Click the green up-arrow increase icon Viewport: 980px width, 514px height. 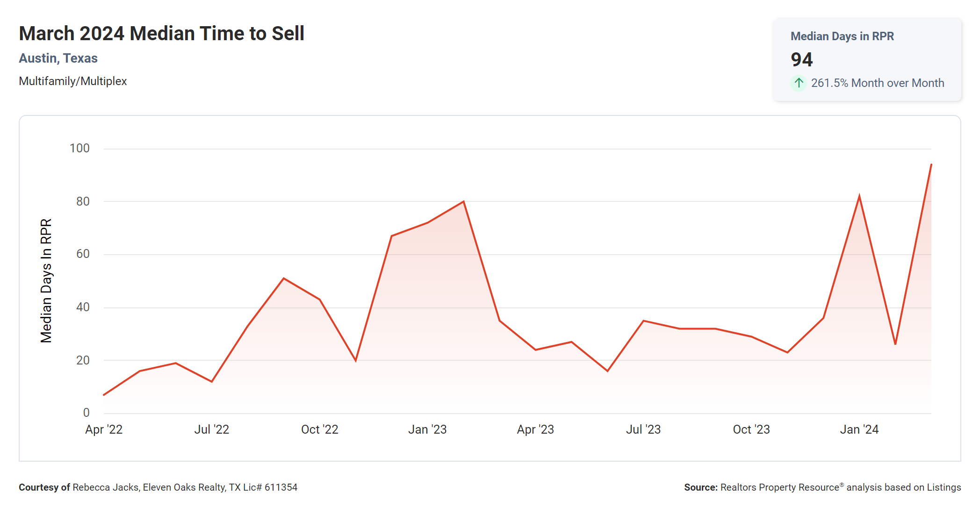[x=799, y=83]
